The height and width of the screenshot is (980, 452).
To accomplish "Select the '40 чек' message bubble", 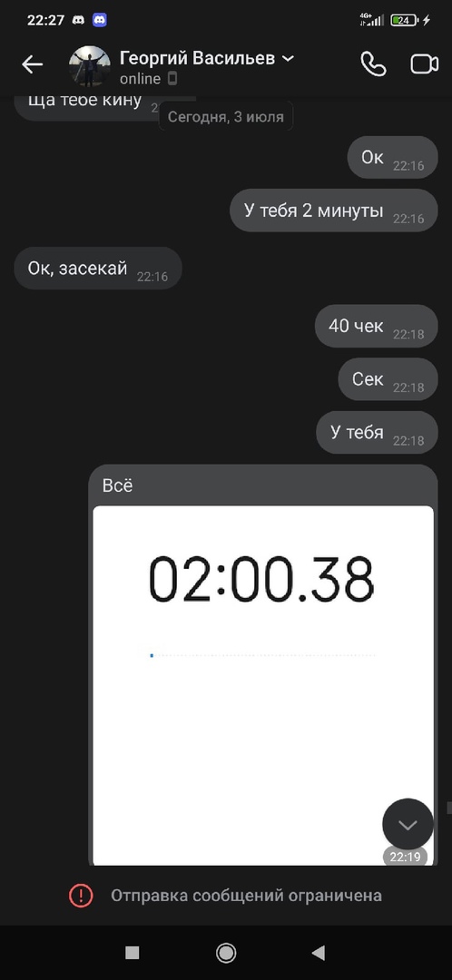I will click(x=377, y=326).
